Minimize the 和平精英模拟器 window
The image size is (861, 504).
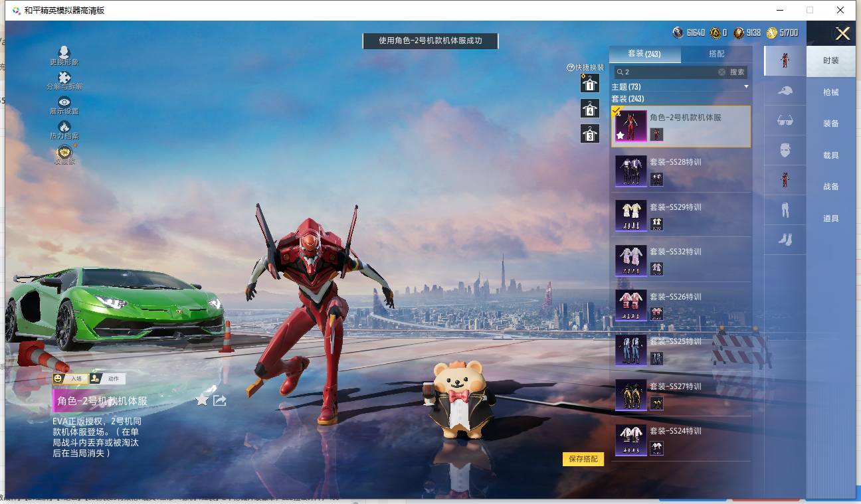pyautogui.click(x=779, y=10)
